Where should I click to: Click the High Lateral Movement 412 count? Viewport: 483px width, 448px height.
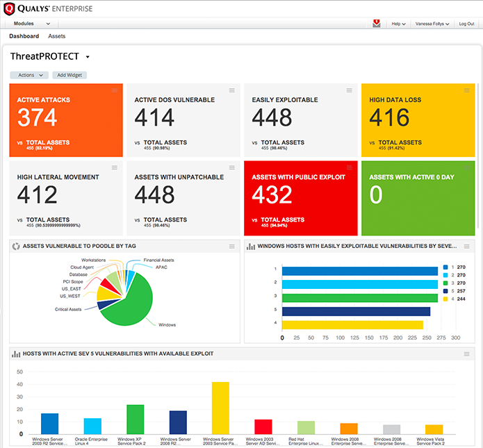[38, 194]
